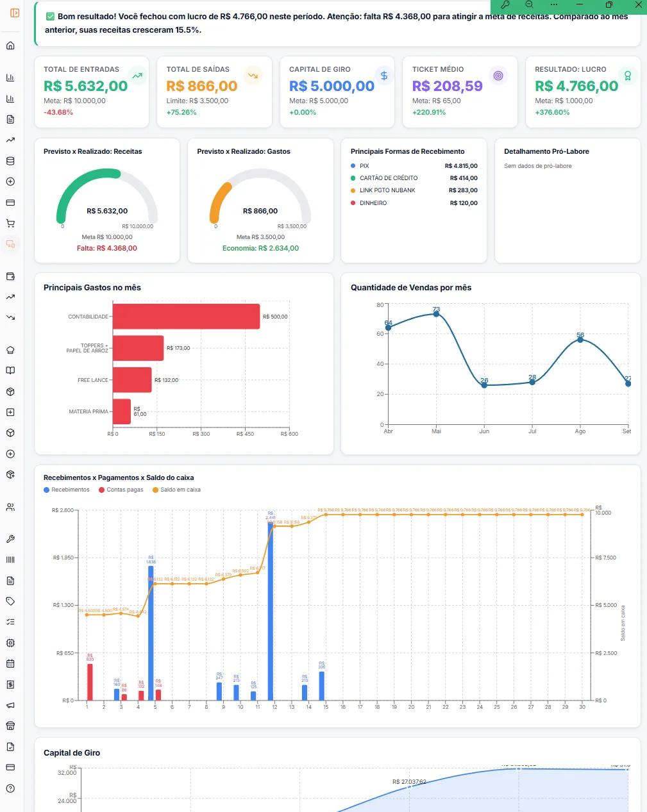Open the price tag icon in sidebar
Image resolution: width=647 pixels, height=812 pixels.
tap(10, 601)
